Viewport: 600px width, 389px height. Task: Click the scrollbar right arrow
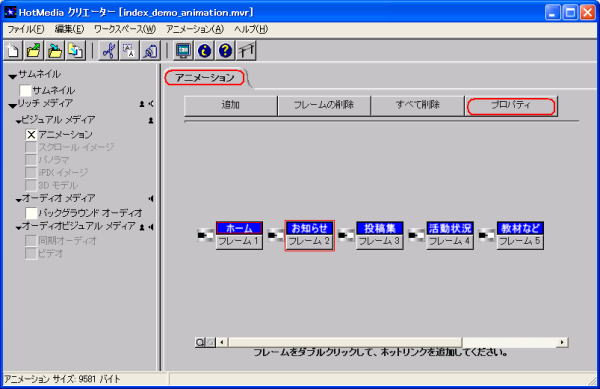coord(562,342)
